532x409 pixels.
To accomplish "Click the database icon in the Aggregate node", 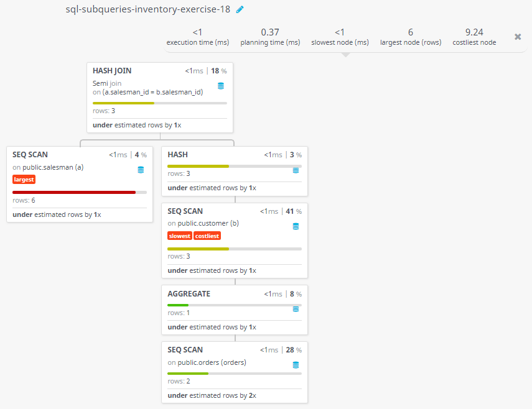I will coord(296,309).
